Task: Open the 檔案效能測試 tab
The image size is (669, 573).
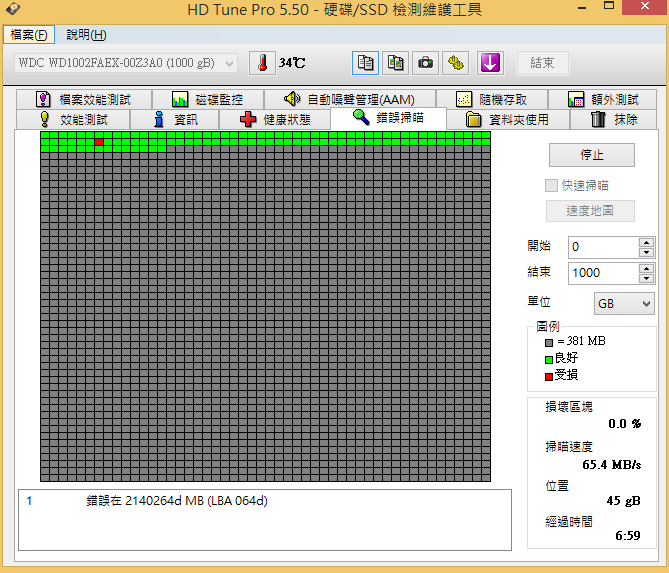Action: (84, 99)
